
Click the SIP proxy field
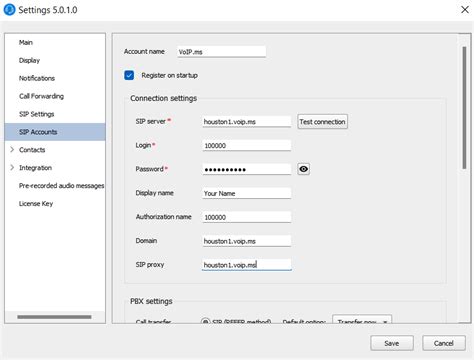tap(247, 265)
